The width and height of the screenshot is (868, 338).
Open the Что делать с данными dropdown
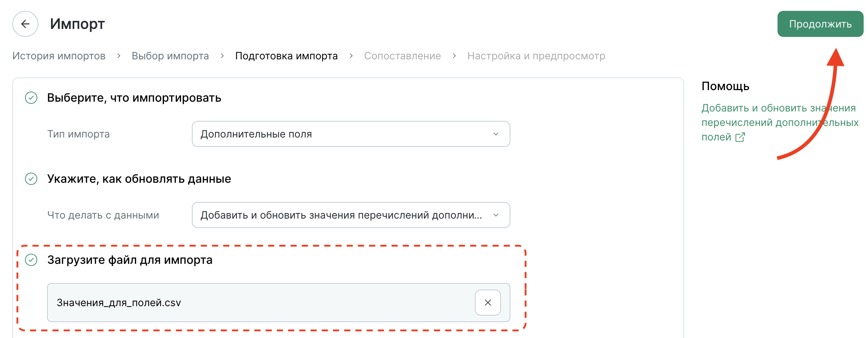(351, 215)
